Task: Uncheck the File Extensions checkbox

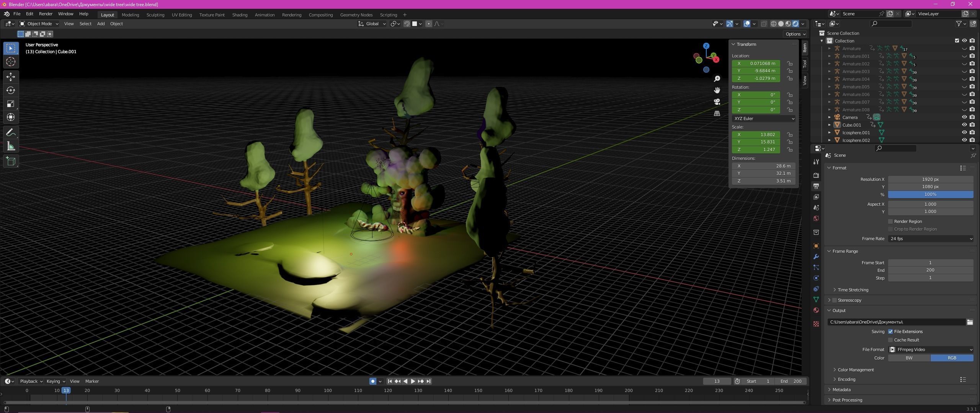Action: coord(890,332)
